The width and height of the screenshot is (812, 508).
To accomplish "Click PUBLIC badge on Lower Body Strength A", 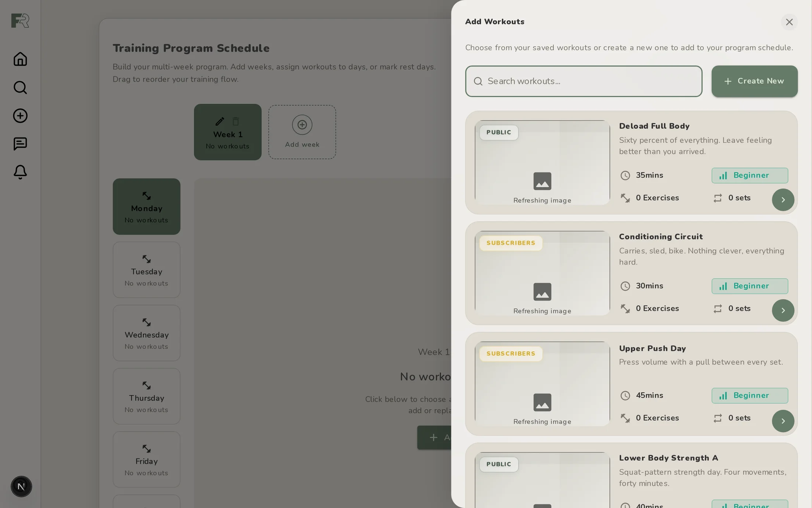I will [499, 464].
